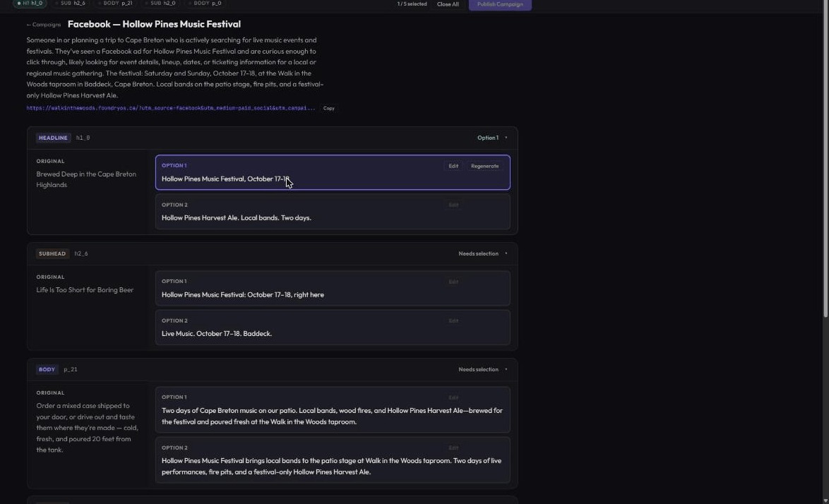Jump to SUB h2_6 chip
829x504 pixels.
point(70,3)
